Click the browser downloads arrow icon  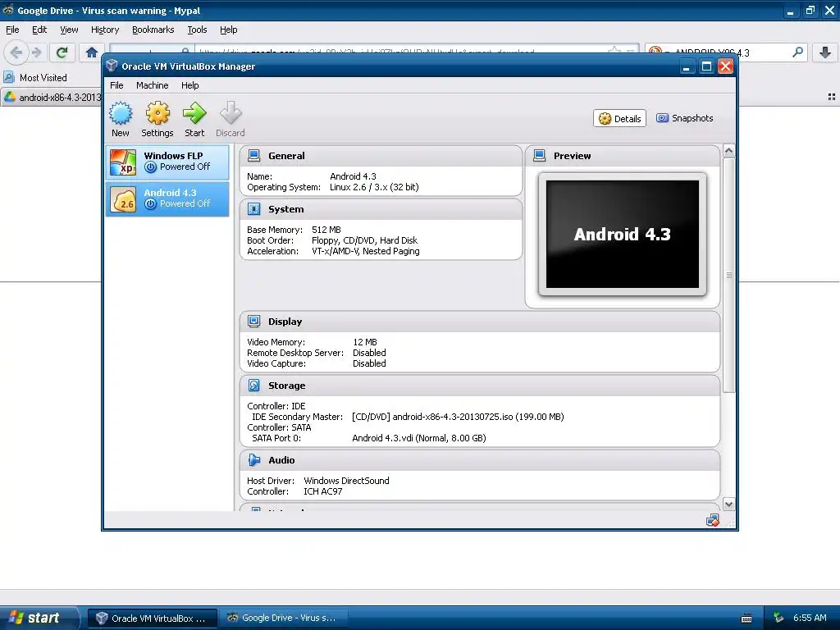[x=825, y=52]
